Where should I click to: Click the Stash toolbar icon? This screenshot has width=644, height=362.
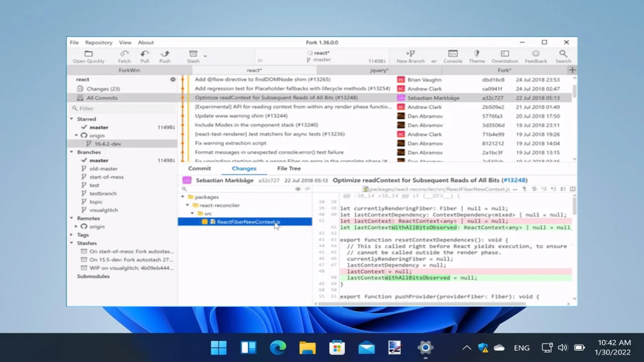click(193, 54)
